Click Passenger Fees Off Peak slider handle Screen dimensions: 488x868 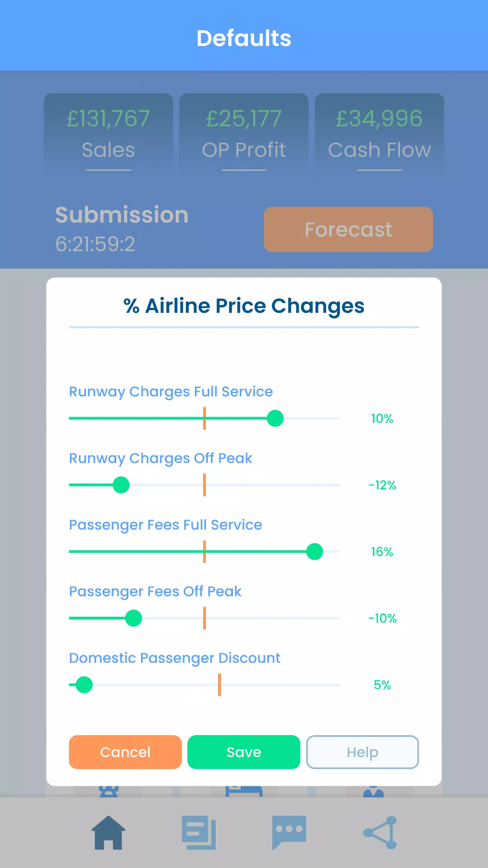point(134,618)
